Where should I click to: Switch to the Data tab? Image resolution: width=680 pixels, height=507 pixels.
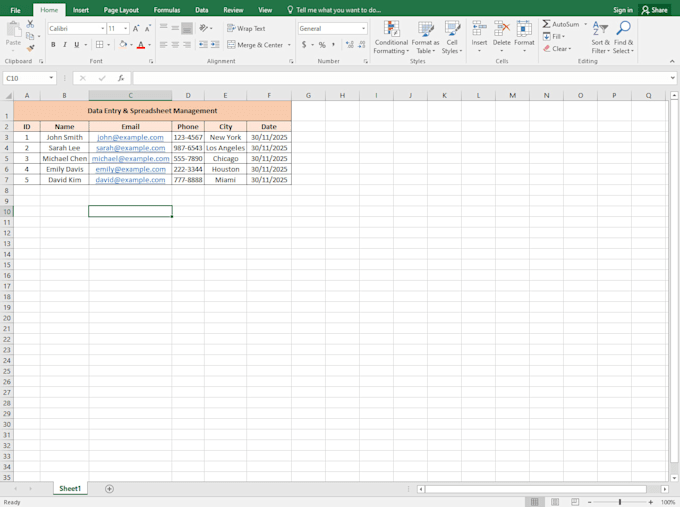click(202, 10)
